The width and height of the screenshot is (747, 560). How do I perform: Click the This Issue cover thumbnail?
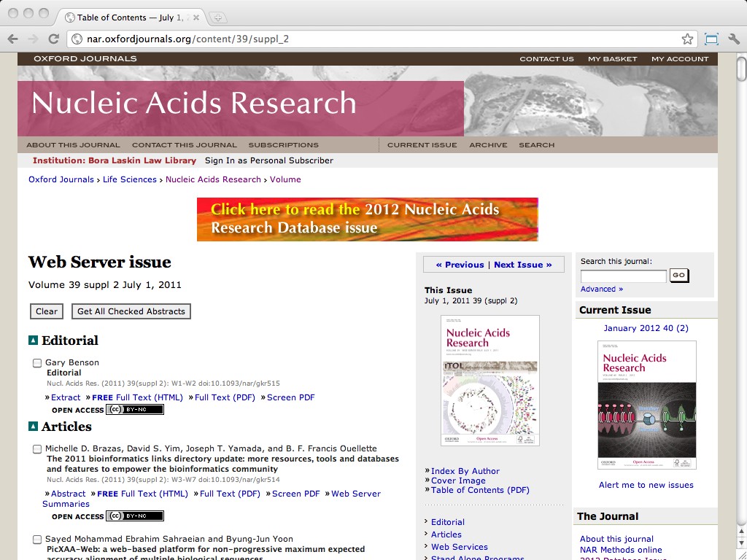pos(490,381)
